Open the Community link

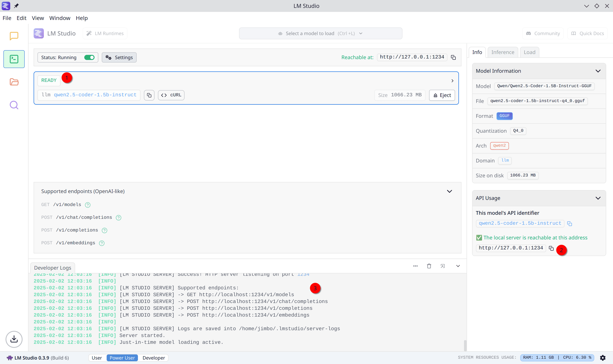[543, 33]
